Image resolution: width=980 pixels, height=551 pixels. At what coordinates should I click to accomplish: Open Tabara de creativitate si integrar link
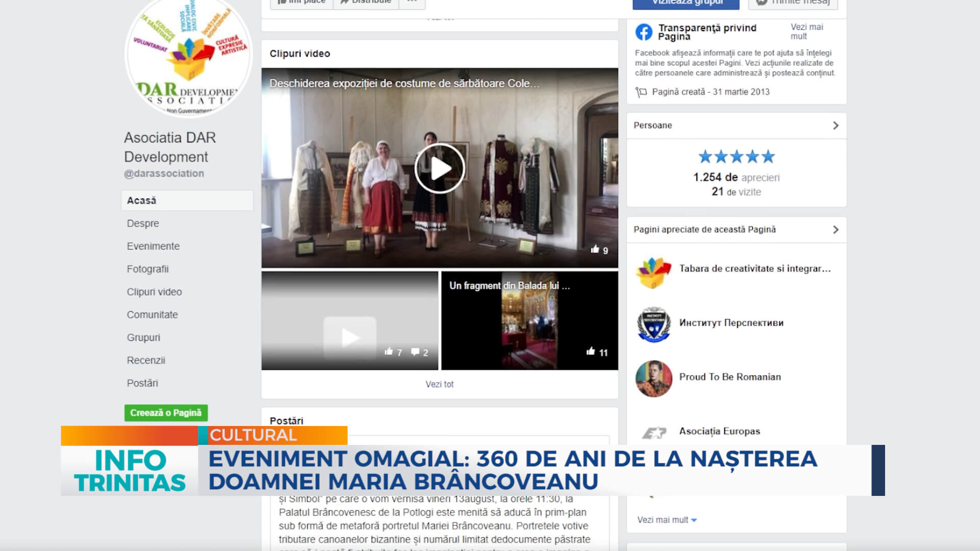point(755,269)
